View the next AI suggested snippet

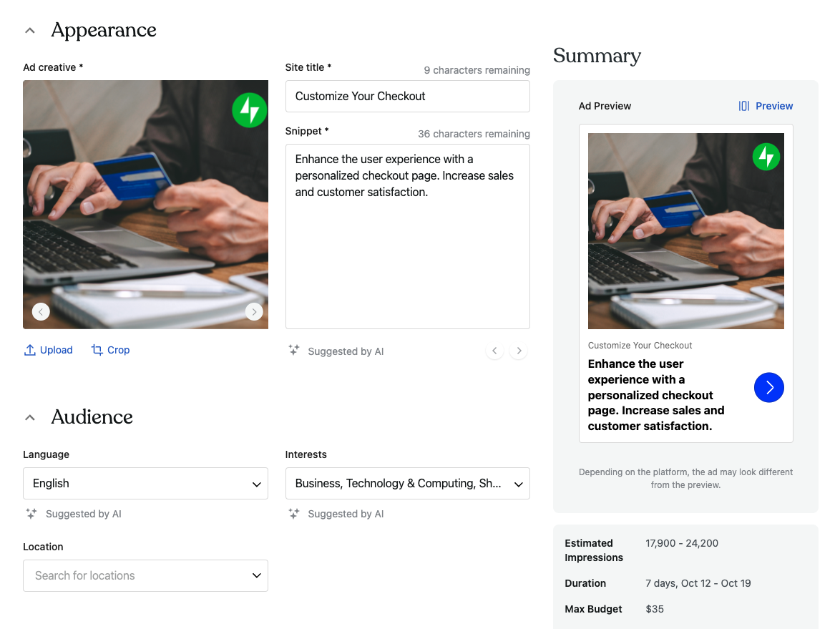point(518,351)
